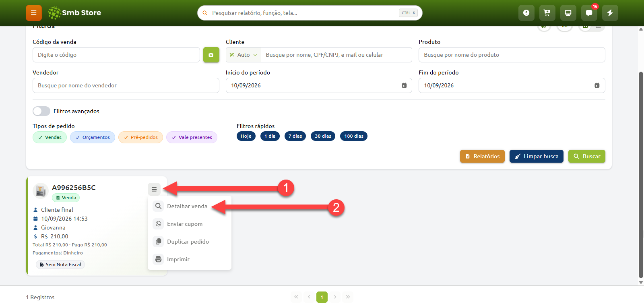Open the Auto client search mode dropdown
Screen dimensions: 644x308
(243, 55)
